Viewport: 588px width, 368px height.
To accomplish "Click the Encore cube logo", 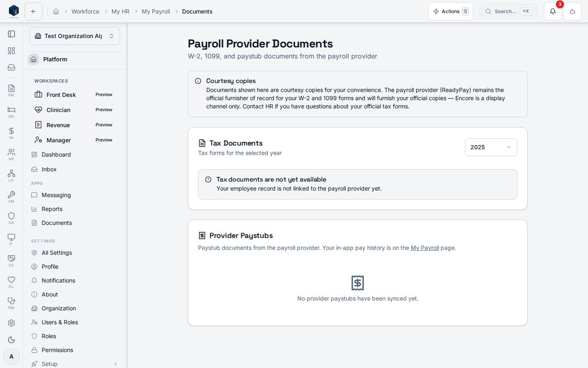I will pos(14,11).
